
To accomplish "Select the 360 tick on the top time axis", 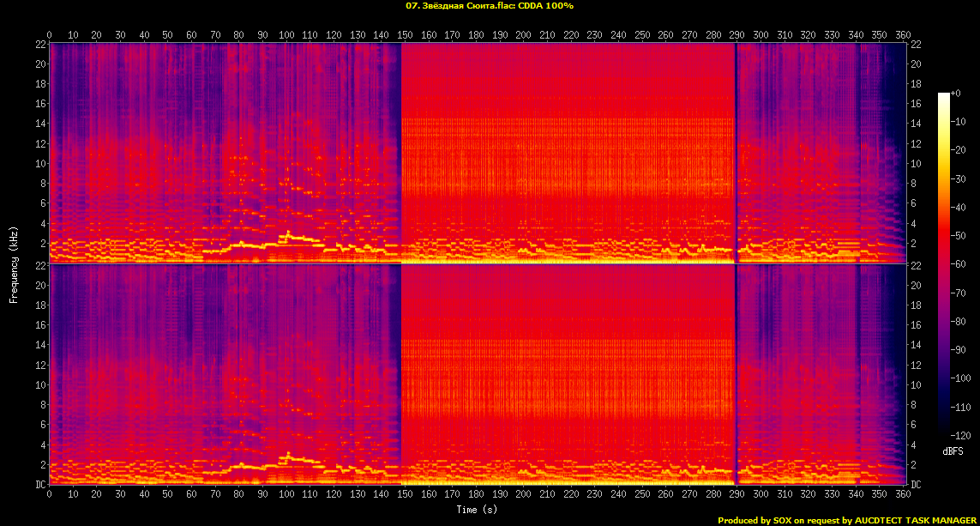I will pyautogui.click(x=902, y=35).
